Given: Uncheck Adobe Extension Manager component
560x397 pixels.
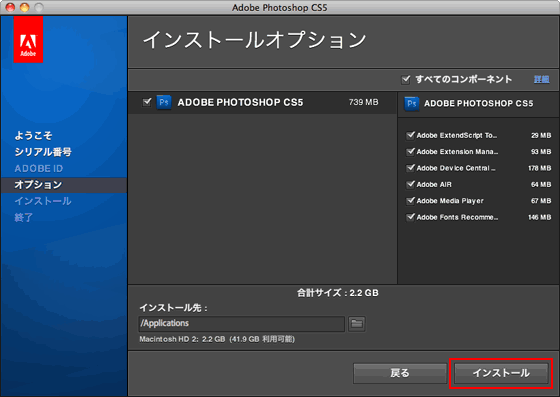Looking at the screenshot, I should (x=410, y=151).
